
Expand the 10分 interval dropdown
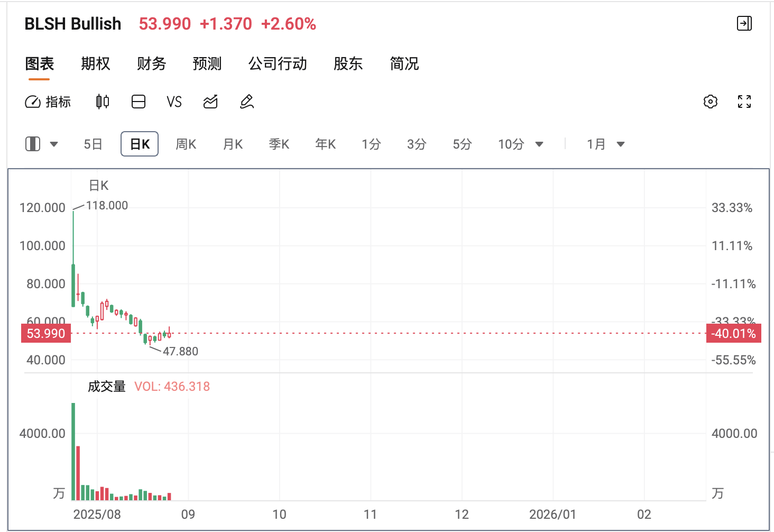tap(539, 144)
